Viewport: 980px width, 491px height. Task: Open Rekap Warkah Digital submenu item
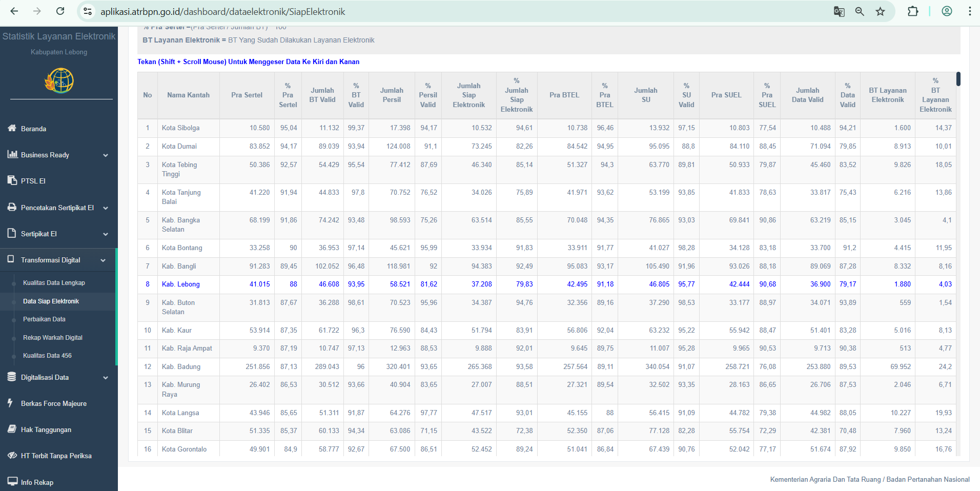(52, 338)
